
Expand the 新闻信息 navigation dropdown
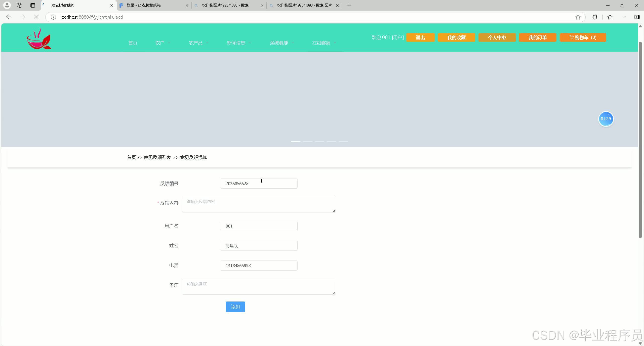pyautogui.click(x=239, y=43)
